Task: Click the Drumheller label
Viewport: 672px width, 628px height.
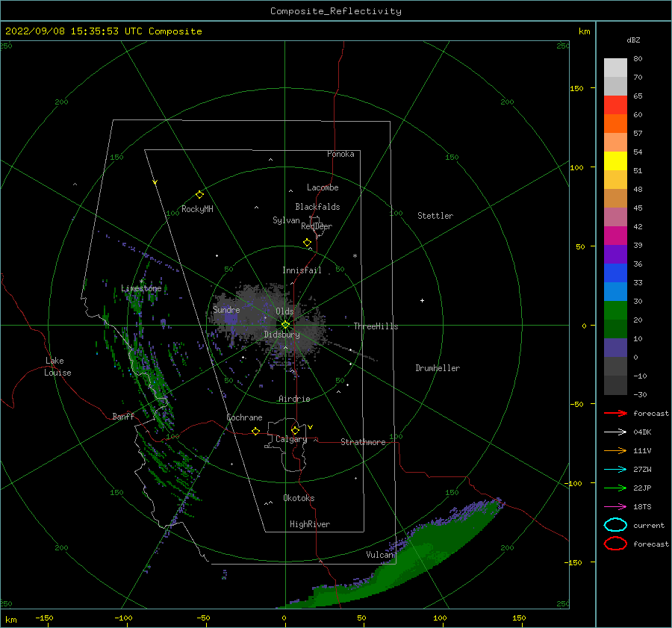Action: [438, 368]
